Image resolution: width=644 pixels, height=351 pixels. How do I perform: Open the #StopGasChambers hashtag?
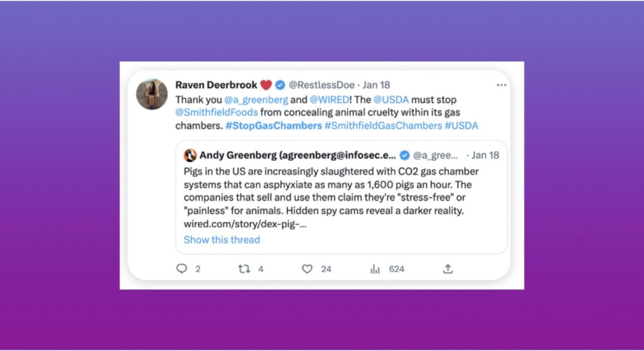273,125
